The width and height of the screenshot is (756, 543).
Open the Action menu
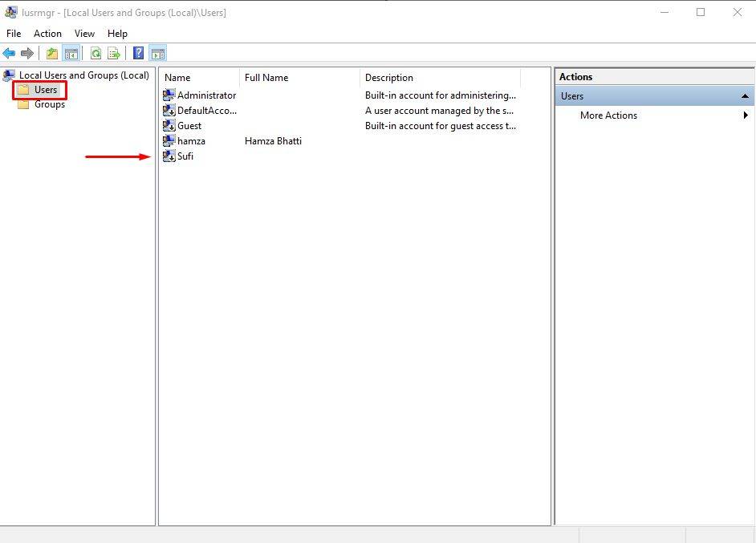47,33
